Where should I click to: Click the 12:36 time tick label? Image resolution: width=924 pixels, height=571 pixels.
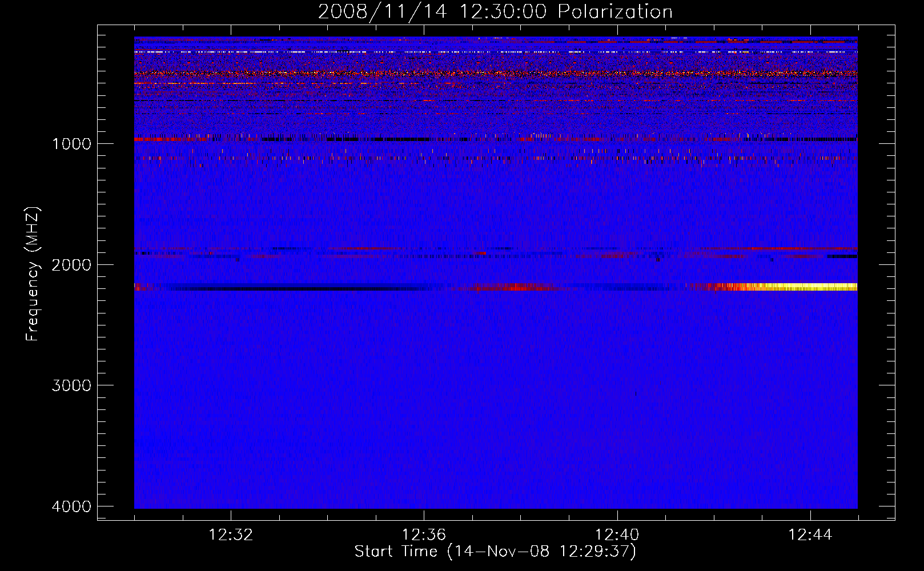click(424, 535)
